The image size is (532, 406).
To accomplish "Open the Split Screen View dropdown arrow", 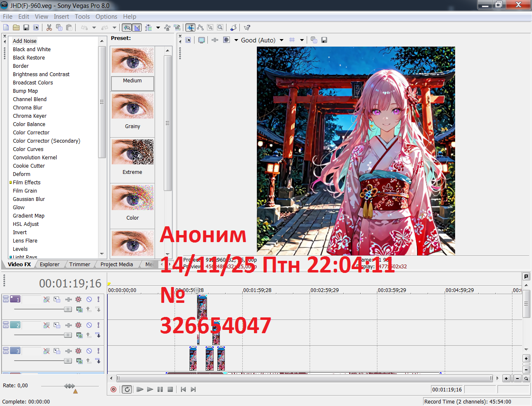I will pos(236,40).
